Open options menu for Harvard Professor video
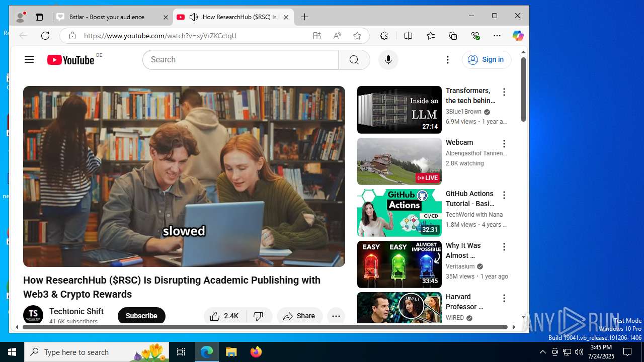Screen dimensions: 644x362 (x=504, y=298)
